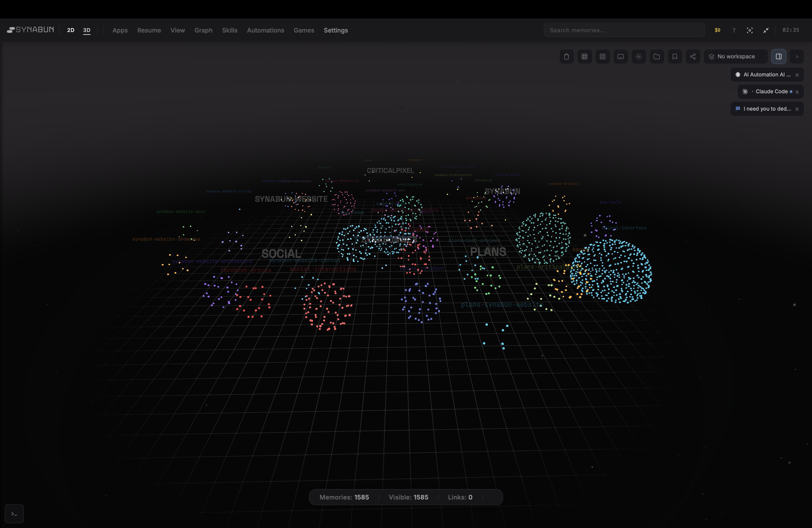Select the panel view icon
Image resolution: width=812 pixels, height=528 pixels.
[621, 56]
